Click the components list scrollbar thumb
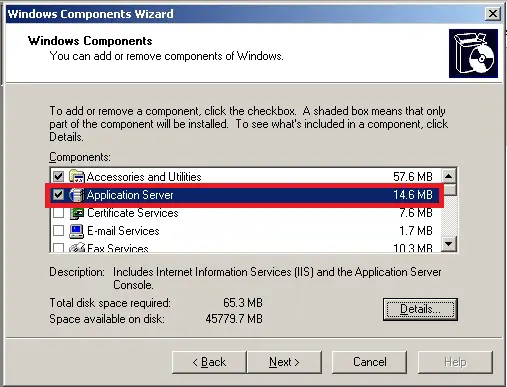This screenshot has width=507, height=387. (x=449, y=190)
